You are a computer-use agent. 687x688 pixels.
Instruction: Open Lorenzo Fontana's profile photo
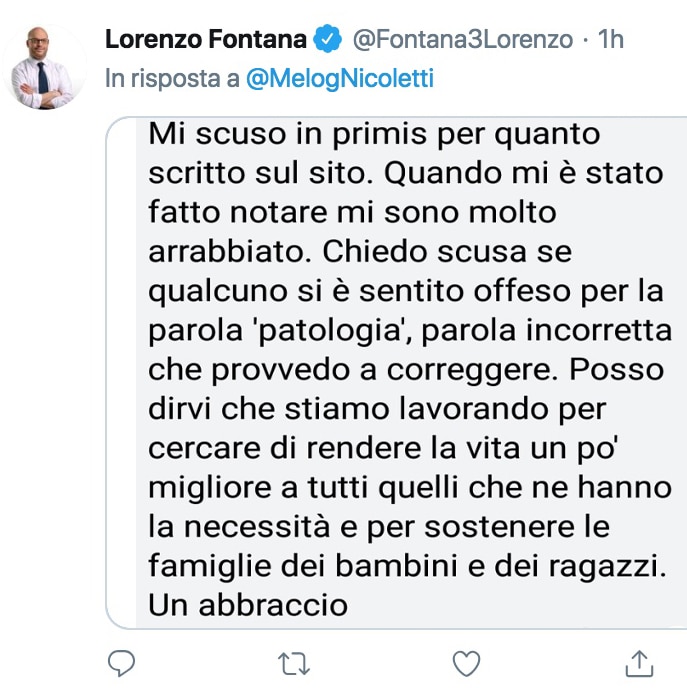point(43,67)
